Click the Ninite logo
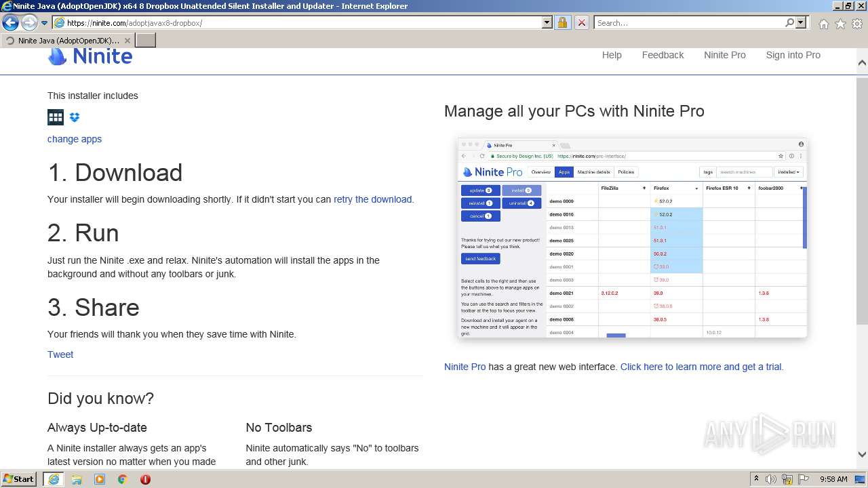Viewport: 868px width, 488px height. [x=90, y=56]
